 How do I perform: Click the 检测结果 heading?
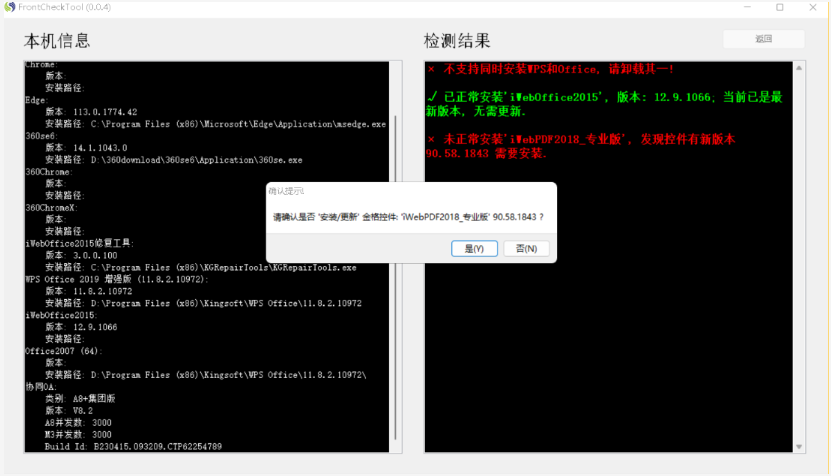pyautogui.click(x=457, y=41)
